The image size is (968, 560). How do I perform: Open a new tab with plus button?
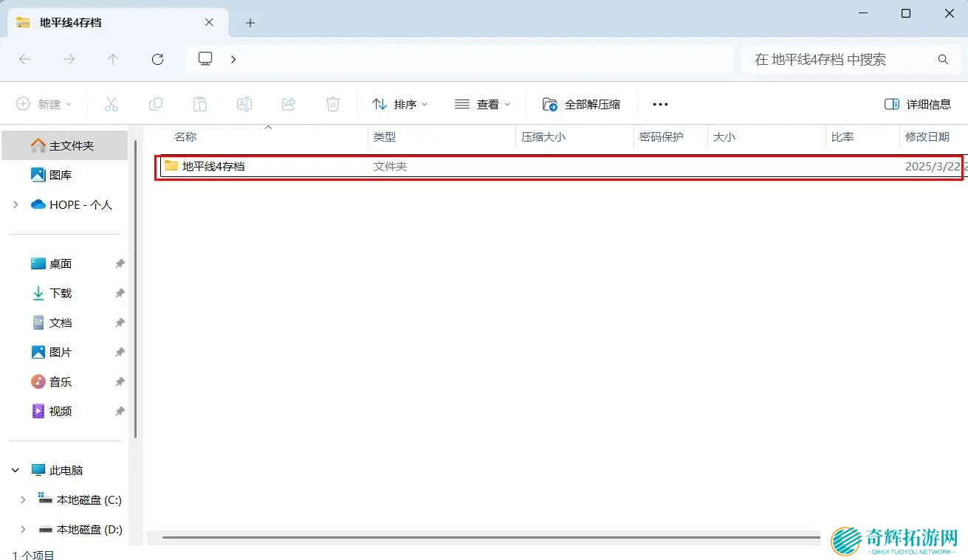coord(250,23)
